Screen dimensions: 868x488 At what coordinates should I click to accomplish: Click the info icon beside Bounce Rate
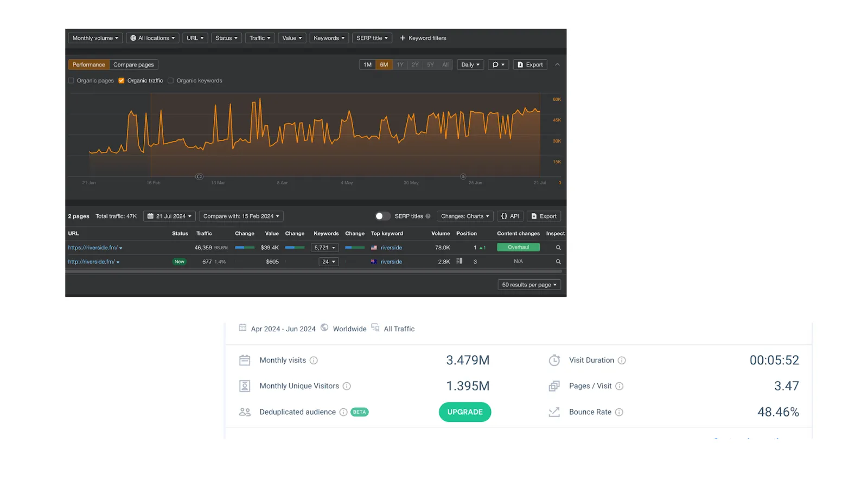point(619,412)
